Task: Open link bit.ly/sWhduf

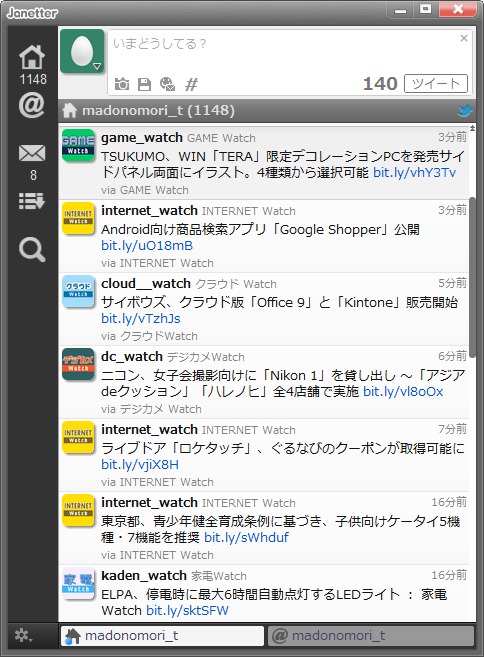Action: pos(246,537)
